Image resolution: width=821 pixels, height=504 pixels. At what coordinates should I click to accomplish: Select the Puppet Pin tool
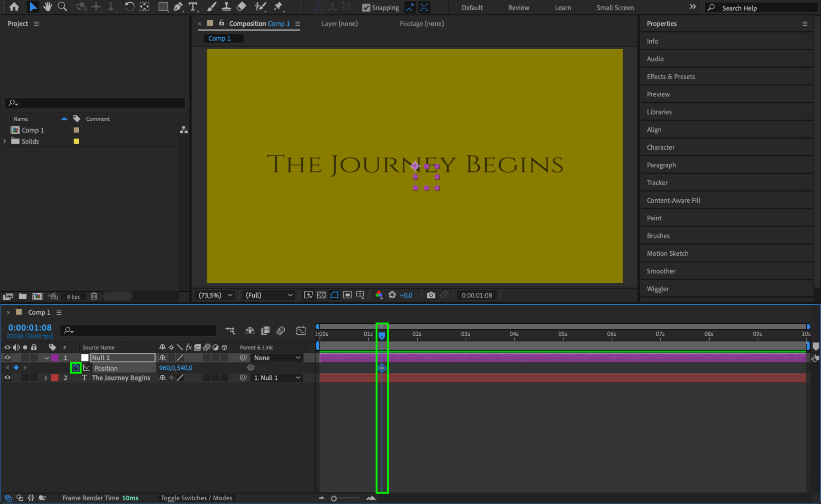pyautogui.click(x=278, y=7)
